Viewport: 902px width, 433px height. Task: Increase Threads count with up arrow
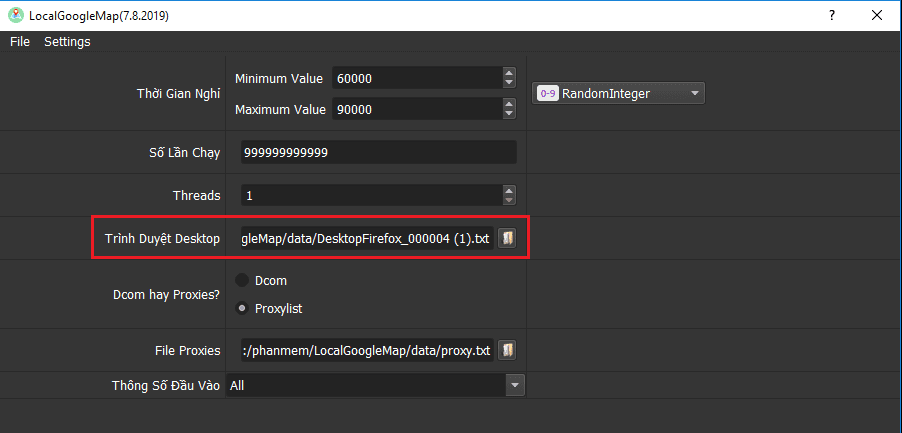tap(509, 190)
